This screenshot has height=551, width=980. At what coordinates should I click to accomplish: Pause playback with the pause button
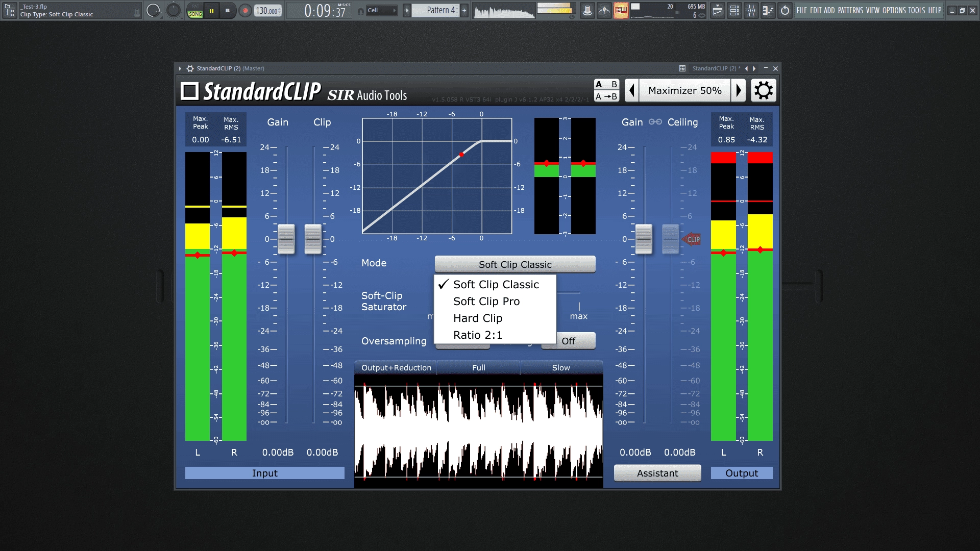pyautogui.click(x=211, y=10)
